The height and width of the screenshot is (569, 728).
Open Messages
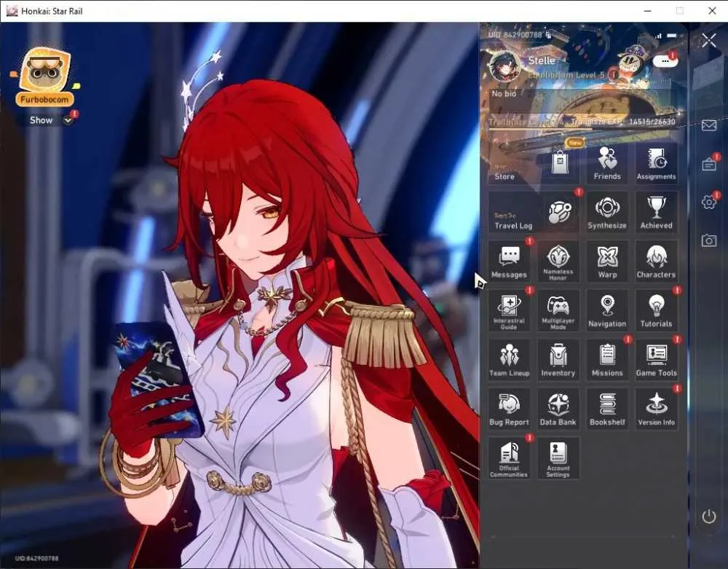coord(509,262)
